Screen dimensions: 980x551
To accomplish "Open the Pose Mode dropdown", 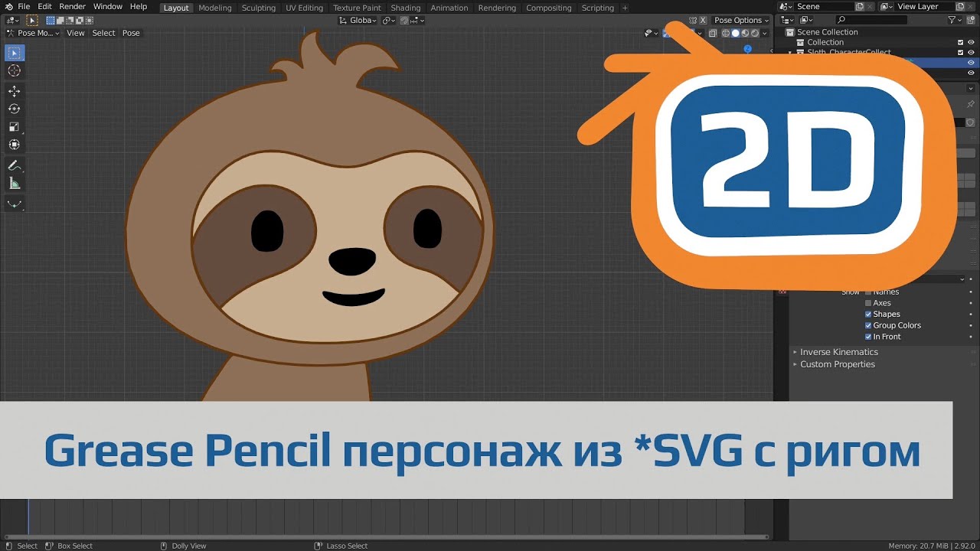I will tap(33, 33).
